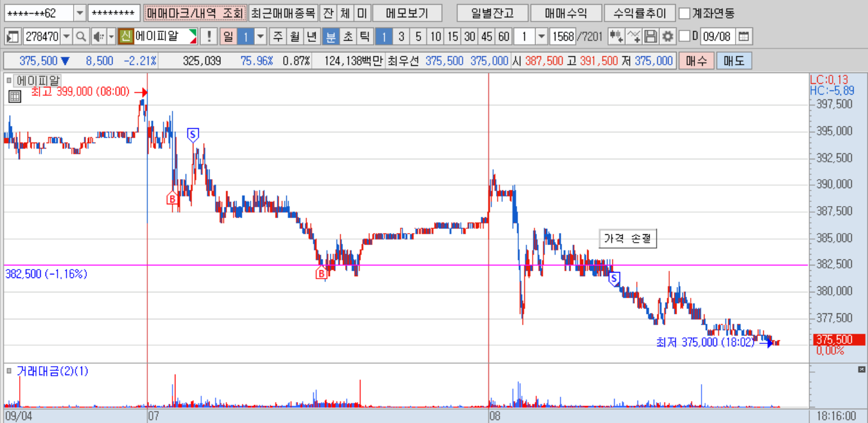Open 매매수익 trading profit
Image resolution: width=868 pixels, height=423 pixels.
(x=566, y=13)
